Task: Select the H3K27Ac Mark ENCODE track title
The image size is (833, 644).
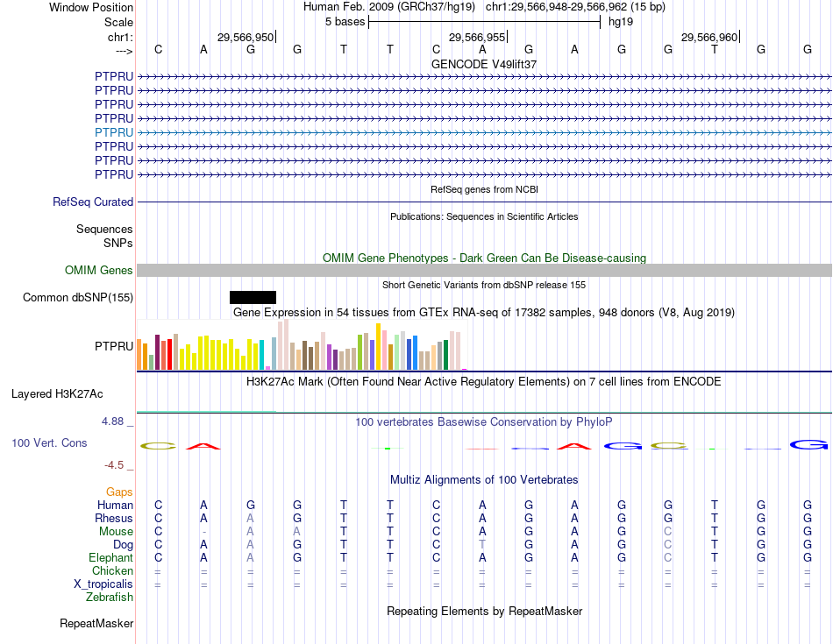Action: click(484, 382)
